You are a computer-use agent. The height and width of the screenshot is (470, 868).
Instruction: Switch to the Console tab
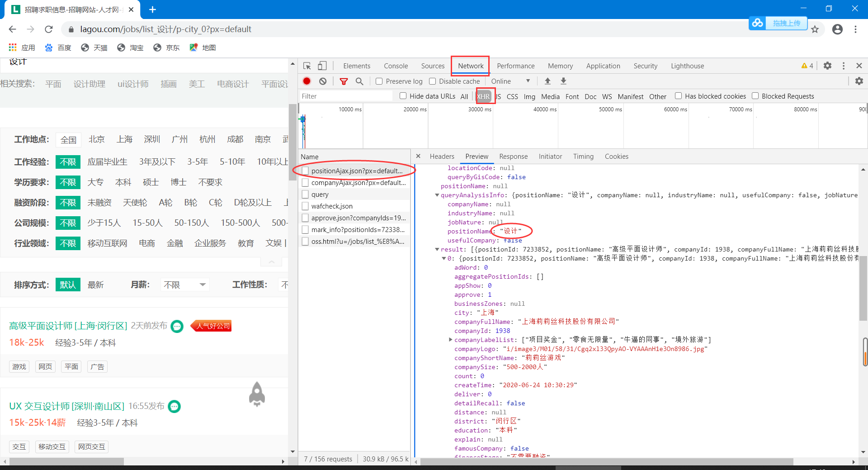tap(396, 66)
